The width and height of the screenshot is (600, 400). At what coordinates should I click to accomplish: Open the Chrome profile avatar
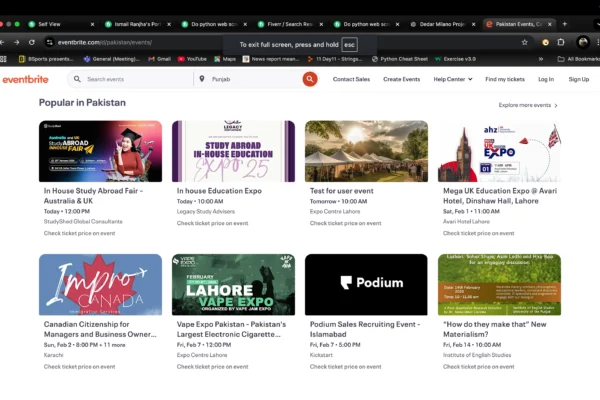583,42
